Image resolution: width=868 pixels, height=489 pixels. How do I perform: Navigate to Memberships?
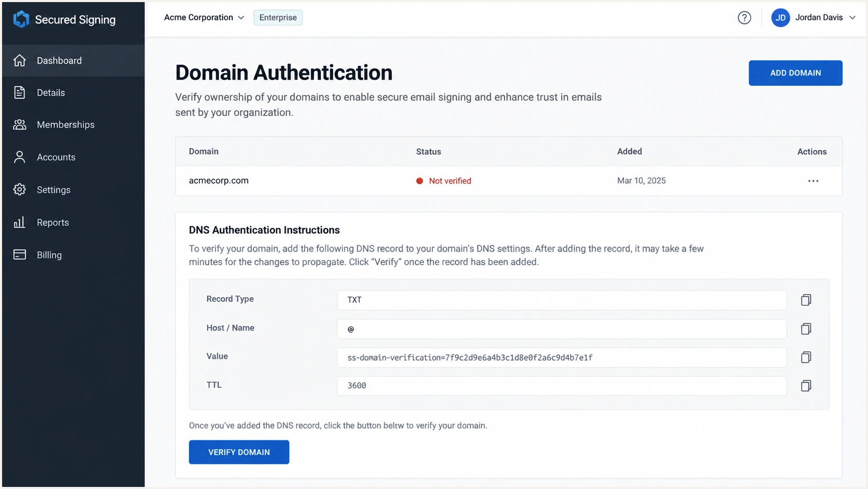[x=73, y=125]
